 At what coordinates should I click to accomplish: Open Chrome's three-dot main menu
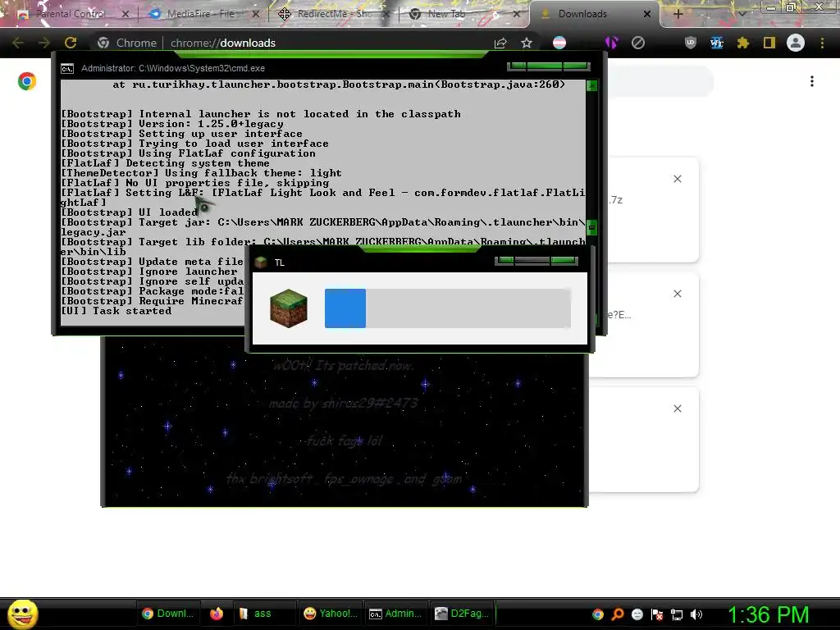(x=822, y=43)
